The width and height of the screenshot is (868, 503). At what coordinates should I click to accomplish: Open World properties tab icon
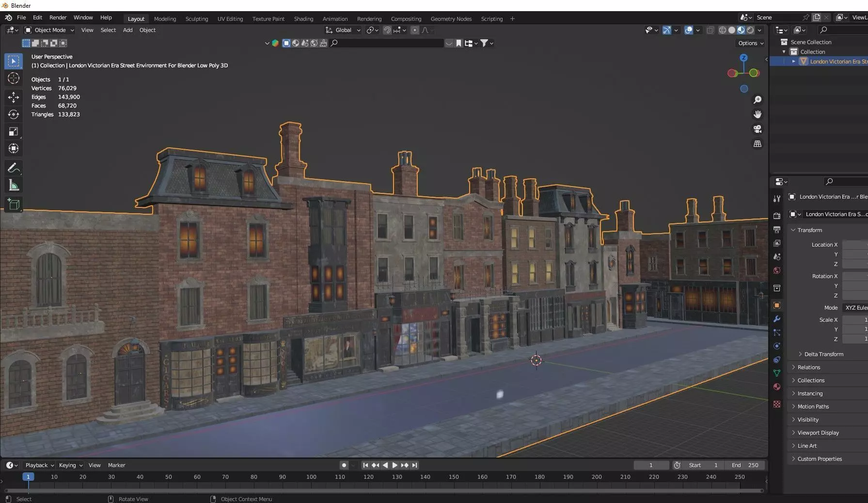tap(777, 270)
